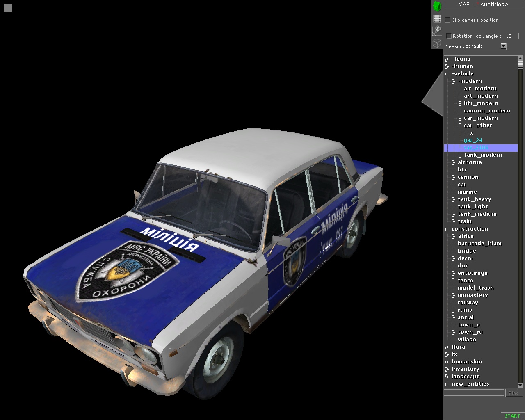525x420 pixels.
Task: Expand btr node
Action: click(x=454, y=170)
